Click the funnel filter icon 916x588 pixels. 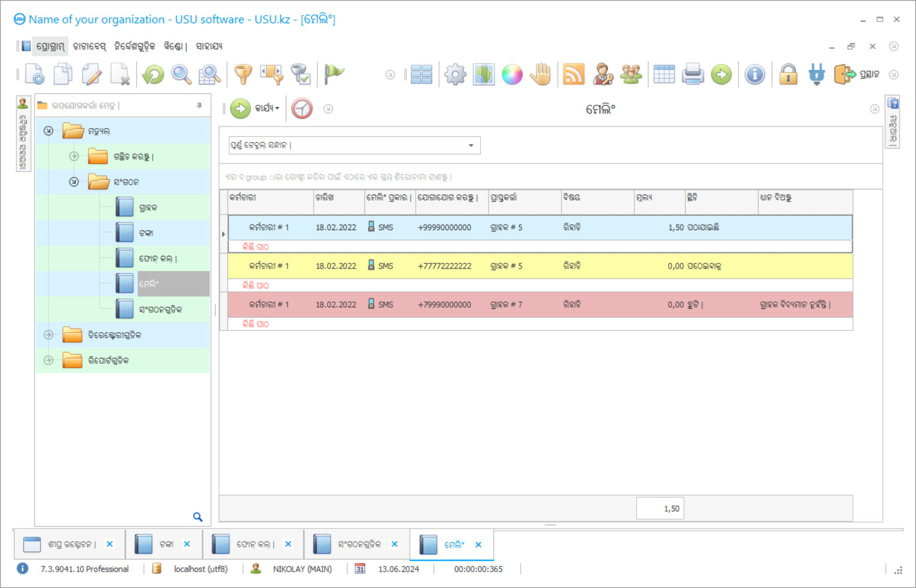click(x=243, y=75)
